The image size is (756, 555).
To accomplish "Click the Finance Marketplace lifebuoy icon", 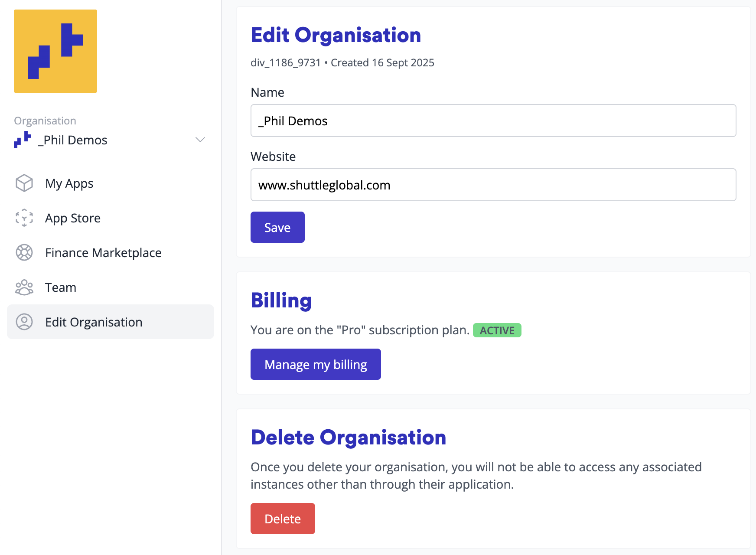I will point(24,252).
